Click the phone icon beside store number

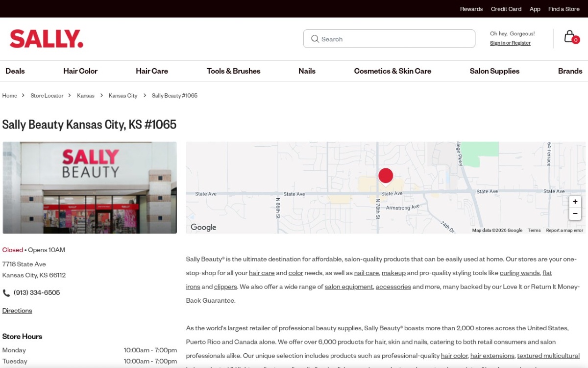pyautogui.click(x=6, y=293)
